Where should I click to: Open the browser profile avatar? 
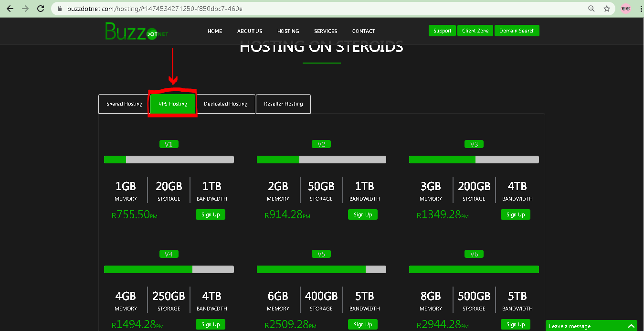point(625,9)
